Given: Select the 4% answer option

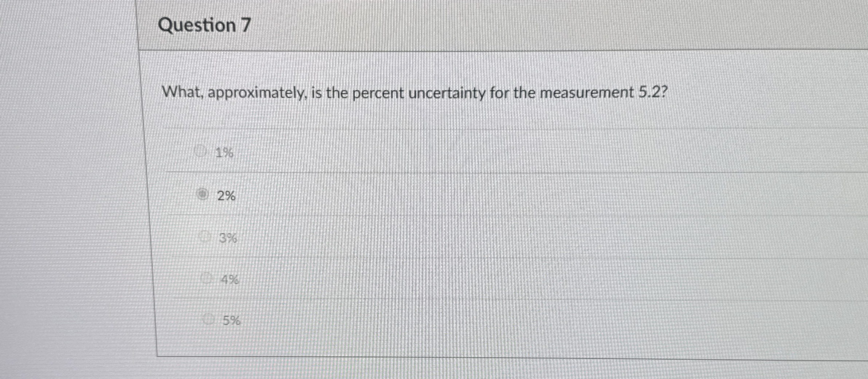Looking at the screenshot, I should tap(206, 279).
